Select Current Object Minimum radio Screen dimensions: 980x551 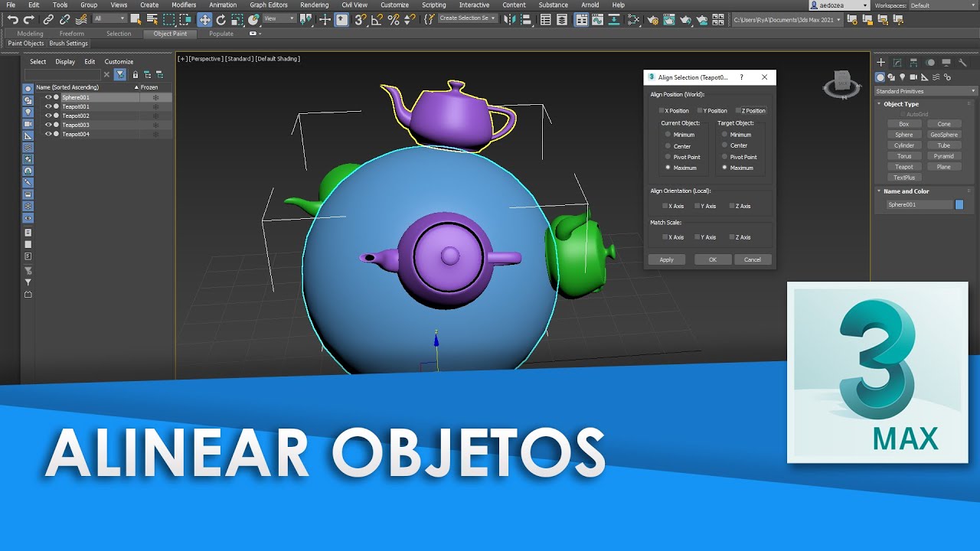click(680, 135)
